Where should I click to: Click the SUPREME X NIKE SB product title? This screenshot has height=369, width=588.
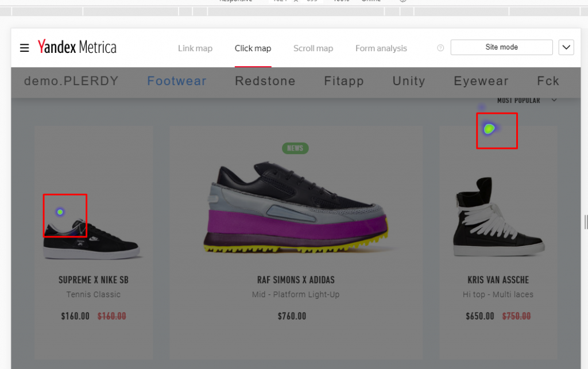pyautogui.click(x=94, y=280)
